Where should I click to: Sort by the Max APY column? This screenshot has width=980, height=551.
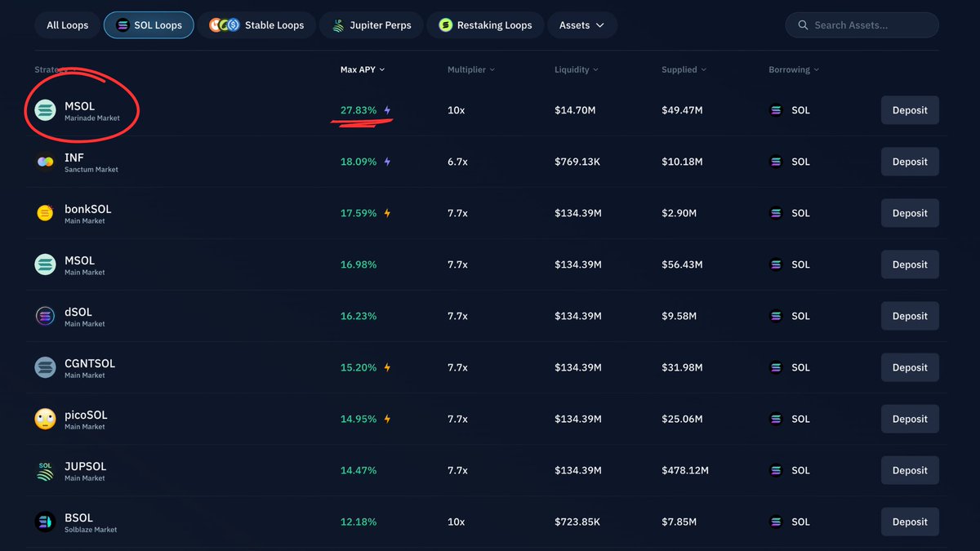click(363, 69)
